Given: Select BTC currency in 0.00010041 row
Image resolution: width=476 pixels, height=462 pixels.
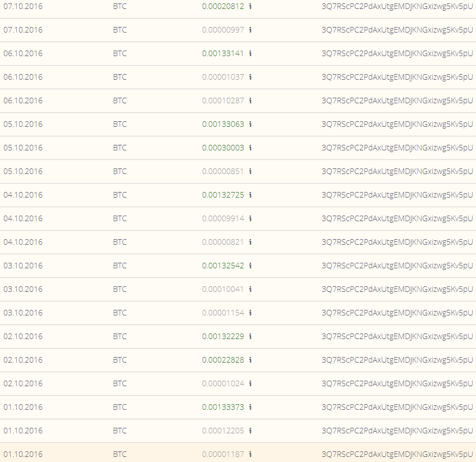Looking at the screenshot, I should (120, 289).
